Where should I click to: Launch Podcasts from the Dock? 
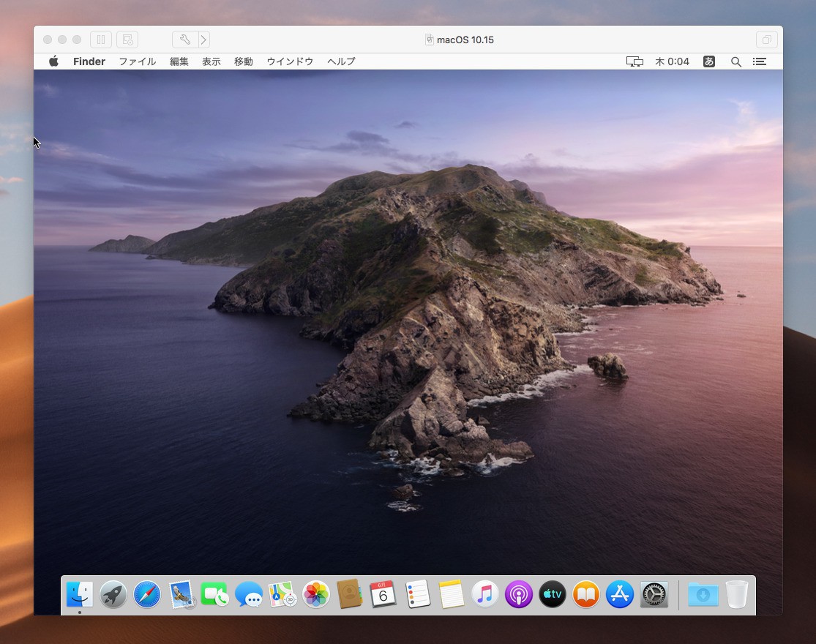[518, 594]
